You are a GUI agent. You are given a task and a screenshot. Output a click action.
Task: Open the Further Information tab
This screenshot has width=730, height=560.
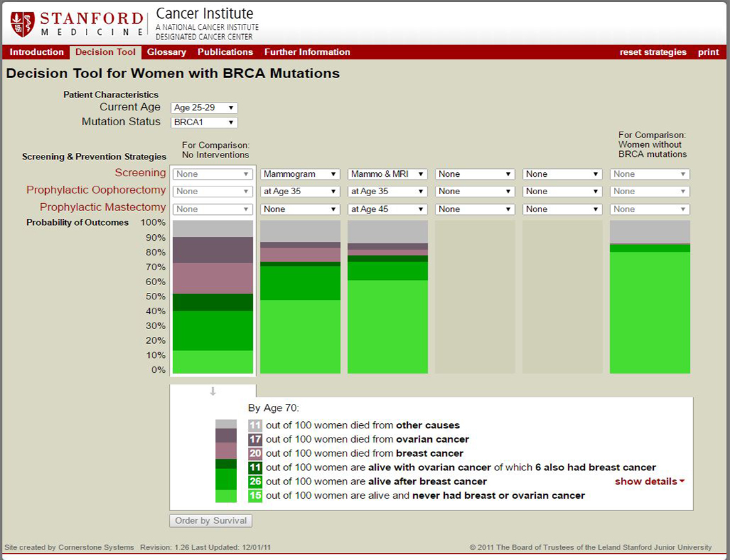pyautogui.click(x=307, y=52)
